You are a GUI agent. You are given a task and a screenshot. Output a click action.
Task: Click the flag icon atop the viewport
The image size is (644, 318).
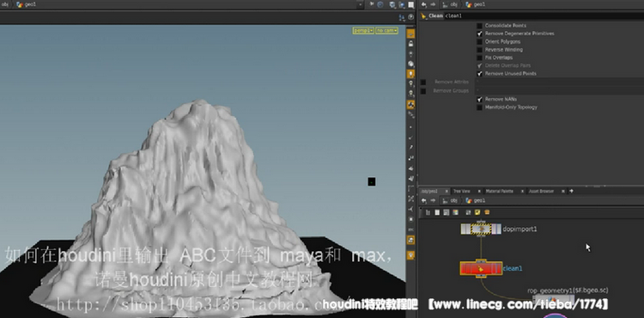click(x=372, y=4)
